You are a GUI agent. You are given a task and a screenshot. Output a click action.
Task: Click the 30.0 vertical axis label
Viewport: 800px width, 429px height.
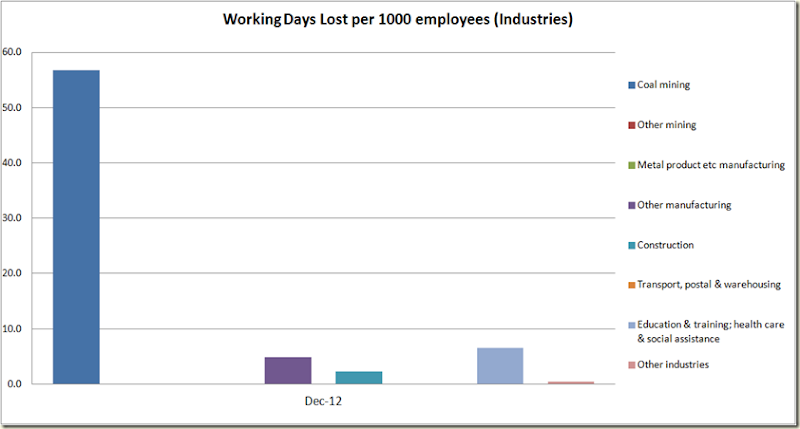pos(12,218)
